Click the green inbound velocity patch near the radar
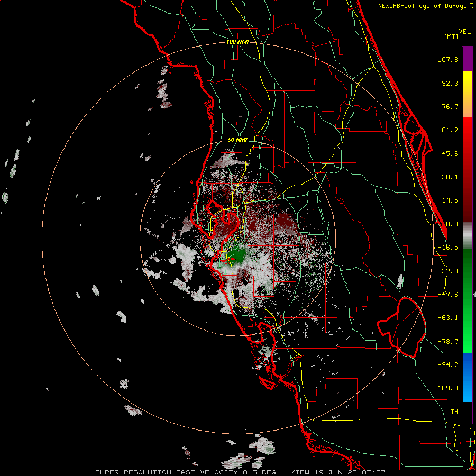 [x=237, y=254]
